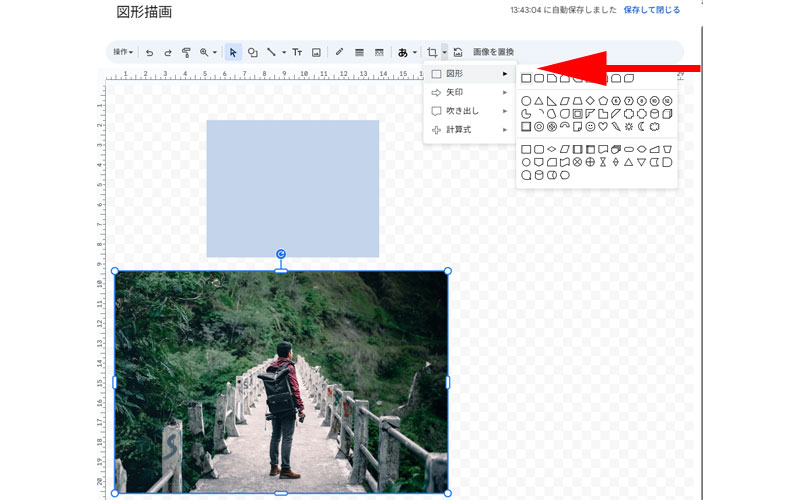Screen dimensions: 800x500
Task: Select the cube shape
Action: point(667,113)
